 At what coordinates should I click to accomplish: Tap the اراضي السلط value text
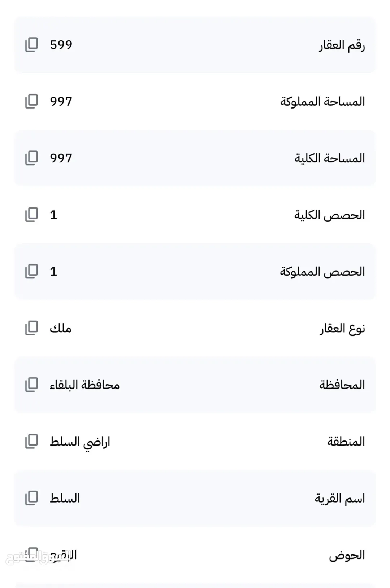click(80, 442)
